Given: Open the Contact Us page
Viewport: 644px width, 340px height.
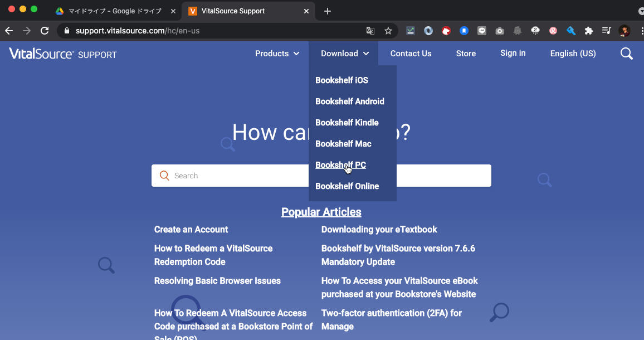Looking at the screenshot, I should (411, 54).
